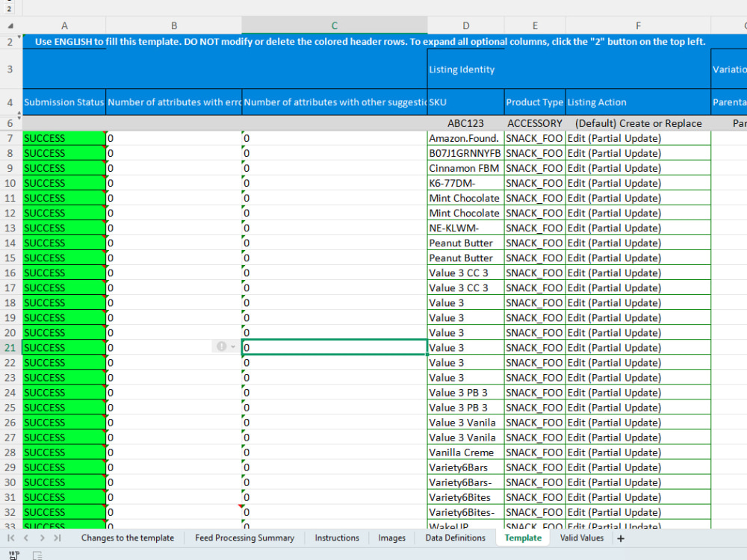Click the SKU header cell
Image resolution: width=747 pixels, height=560 pixels.
pyautogui.click(x=466, y=102)
